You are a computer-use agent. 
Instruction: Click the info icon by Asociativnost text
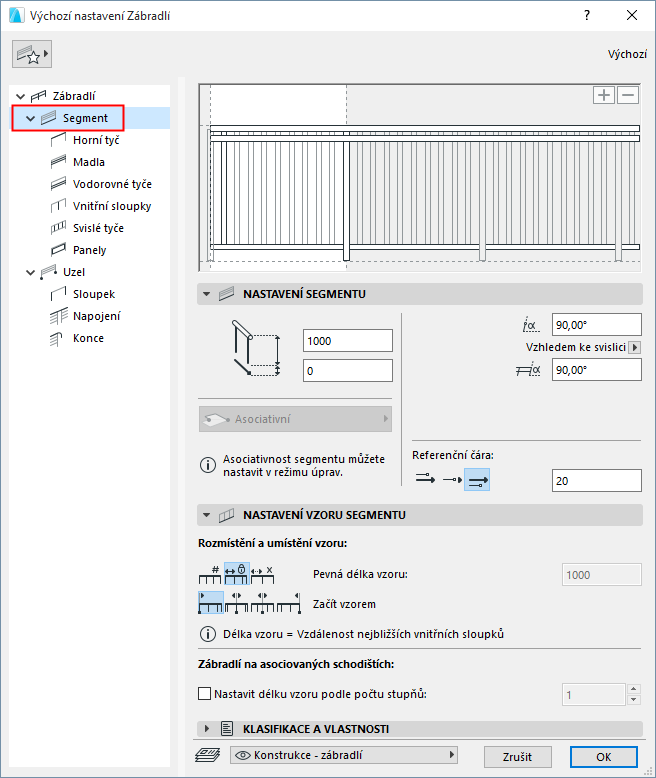[207, 465]
